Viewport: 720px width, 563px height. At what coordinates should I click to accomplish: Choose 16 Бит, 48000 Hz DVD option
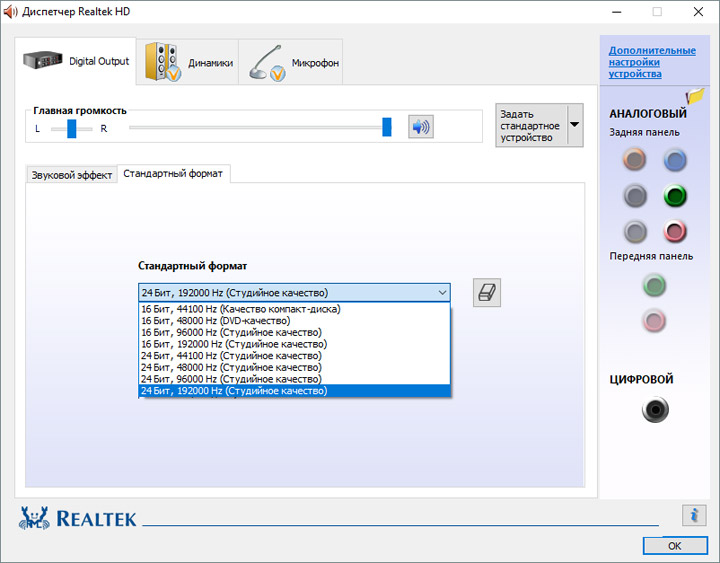(x=294, y=321)
